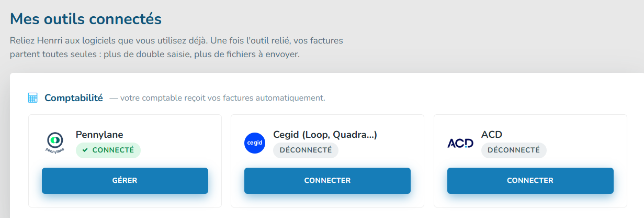
Task: Click the Reliez Henrri description paragraph
Action: tap(176, 47)
